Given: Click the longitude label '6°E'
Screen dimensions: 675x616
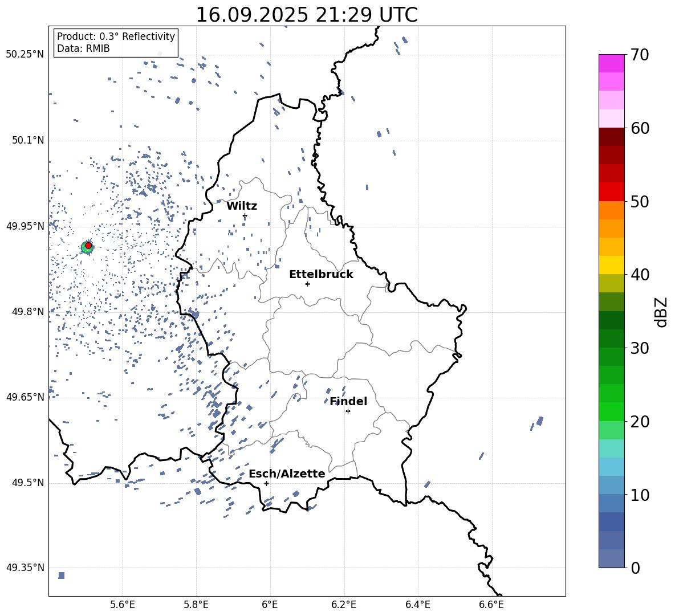Looking at the screenshot, I should point(270,605).
